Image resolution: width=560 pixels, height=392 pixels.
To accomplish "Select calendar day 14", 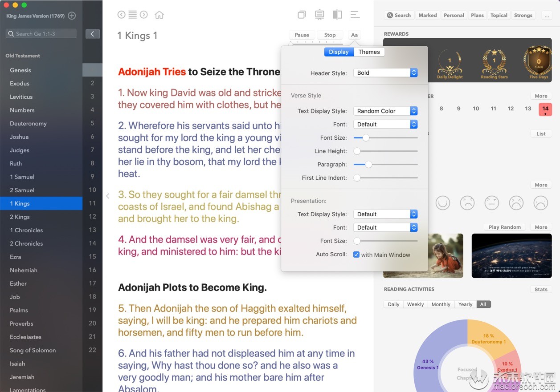I will tap(545, 109).
